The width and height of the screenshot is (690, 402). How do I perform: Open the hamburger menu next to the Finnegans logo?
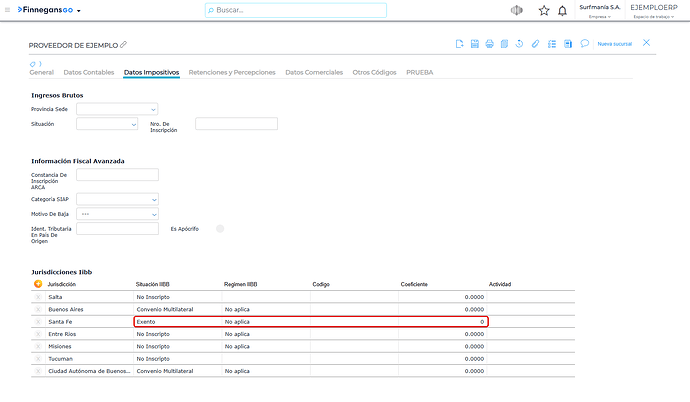pos(7,10)
